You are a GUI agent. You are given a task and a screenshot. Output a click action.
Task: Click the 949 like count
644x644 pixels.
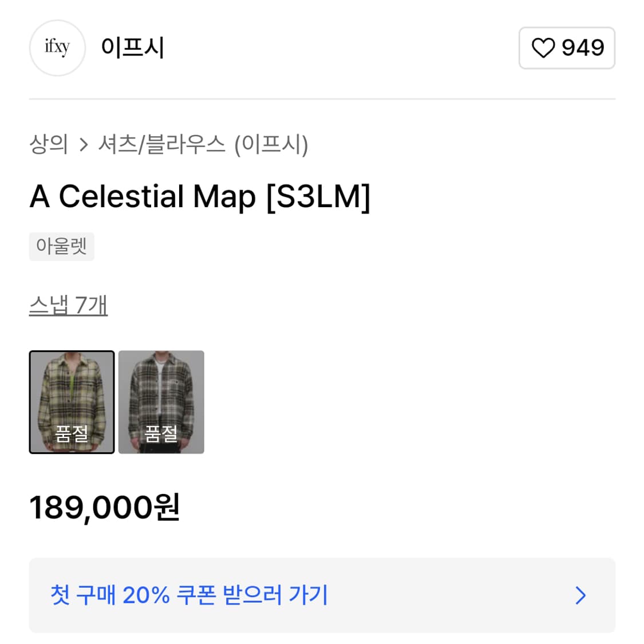582,48
